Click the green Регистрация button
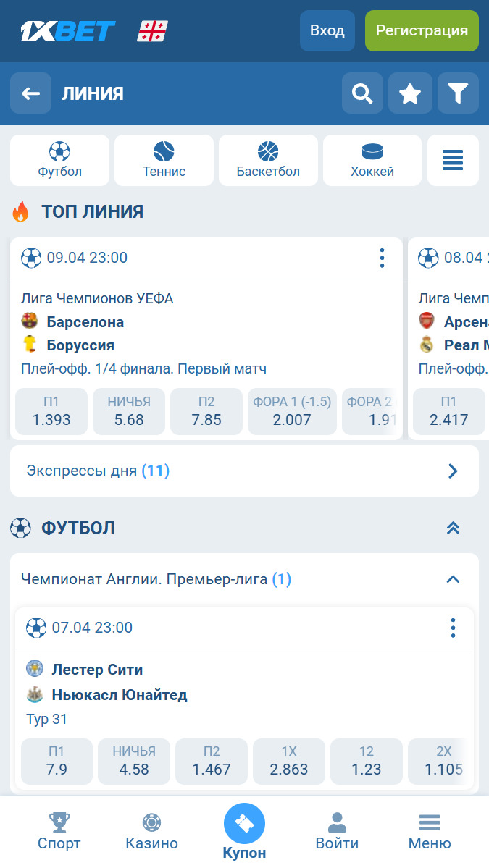The width and height of the screenshot is (489, 868). click(x=422, y=31)
